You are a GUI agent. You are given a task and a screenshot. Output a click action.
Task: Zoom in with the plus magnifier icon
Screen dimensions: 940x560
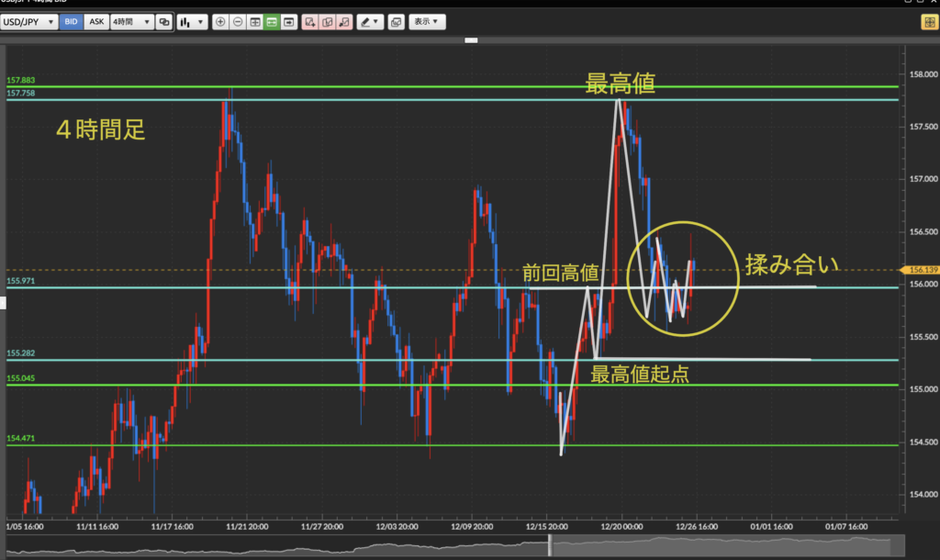(220, 21)
